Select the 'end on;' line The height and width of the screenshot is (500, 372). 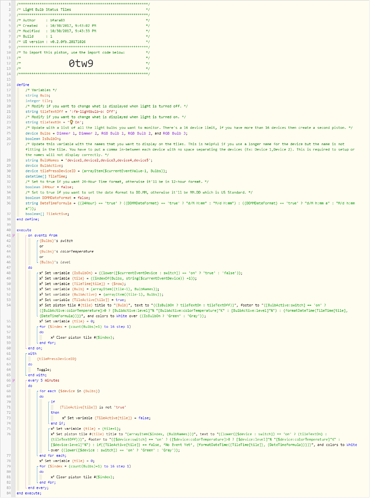tap(35, 349)
